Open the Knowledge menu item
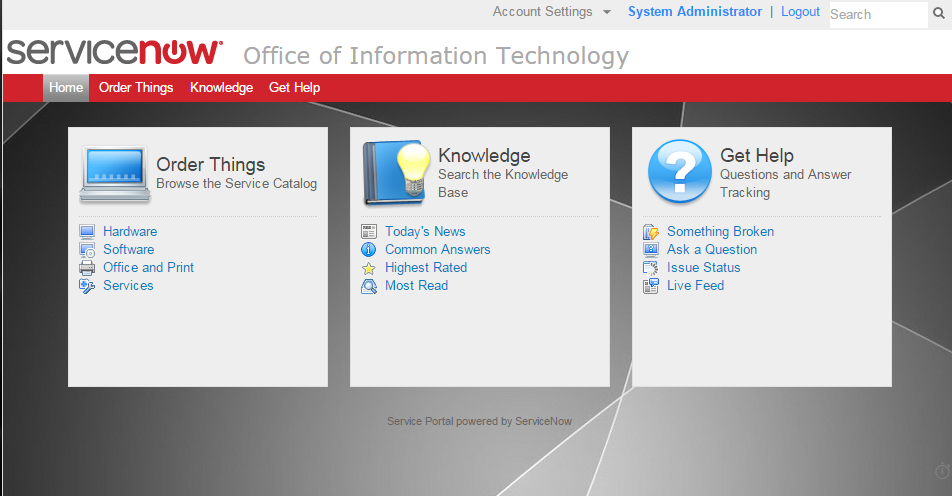952x496 pixels. click(222, 87)
